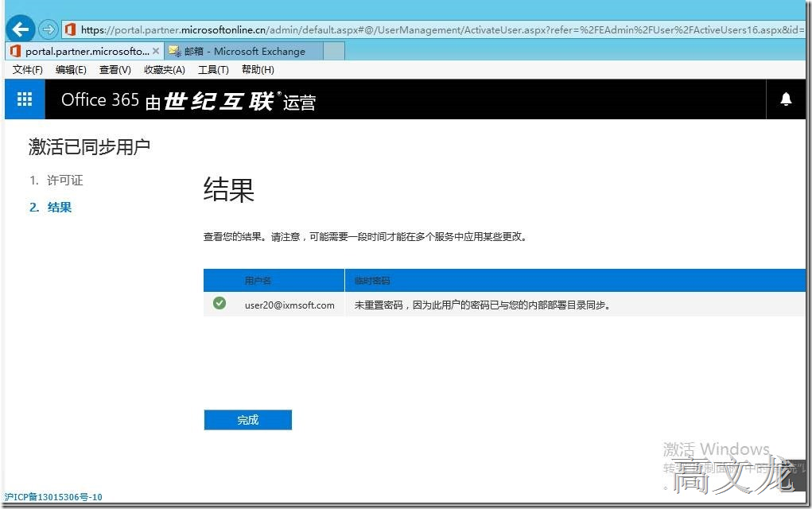
Task: Open the 帮助(H) menu
Action: pos(258,69)
